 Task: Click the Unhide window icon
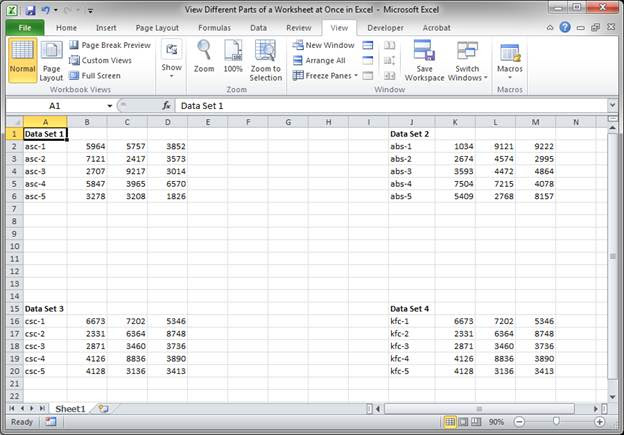368,75
